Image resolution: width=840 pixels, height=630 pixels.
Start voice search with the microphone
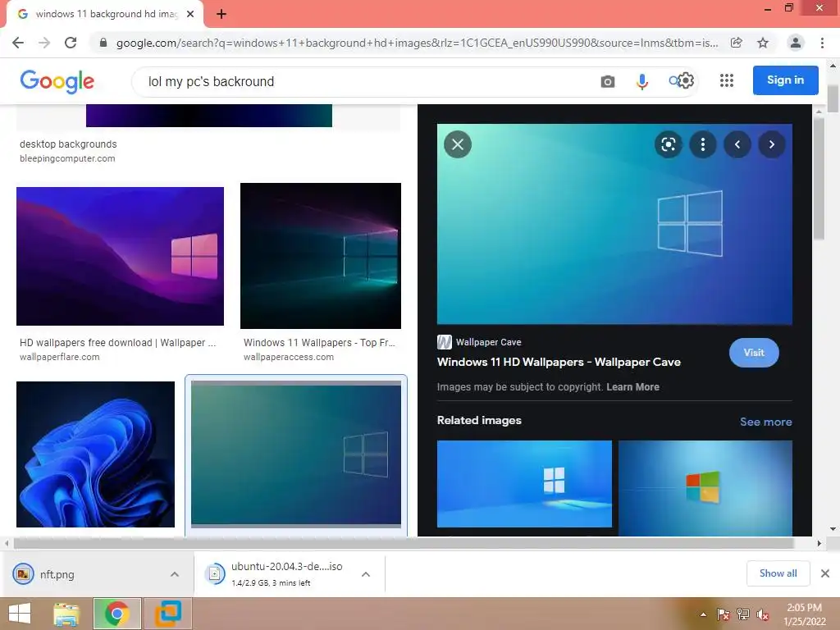pyautogui.click(x=641, y=81)
